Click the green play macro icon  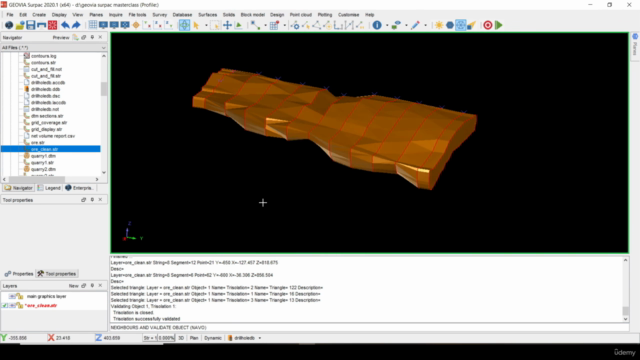[x=499, y=25]
